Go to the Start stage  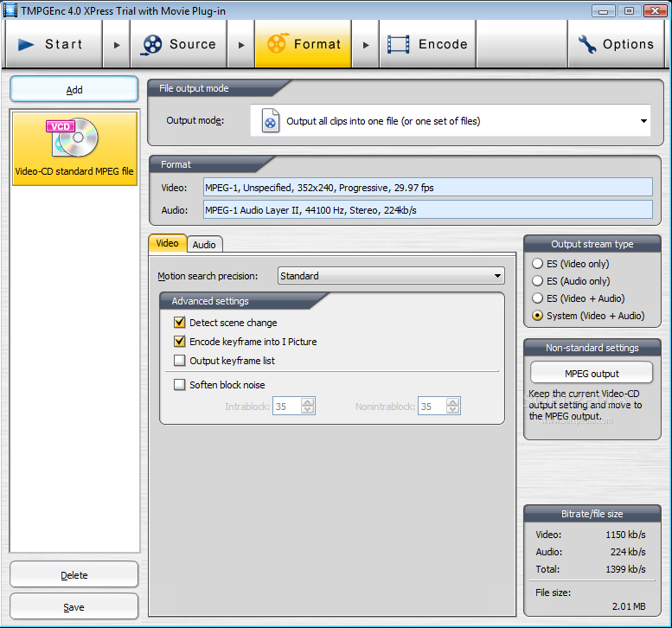click(54, 44)
